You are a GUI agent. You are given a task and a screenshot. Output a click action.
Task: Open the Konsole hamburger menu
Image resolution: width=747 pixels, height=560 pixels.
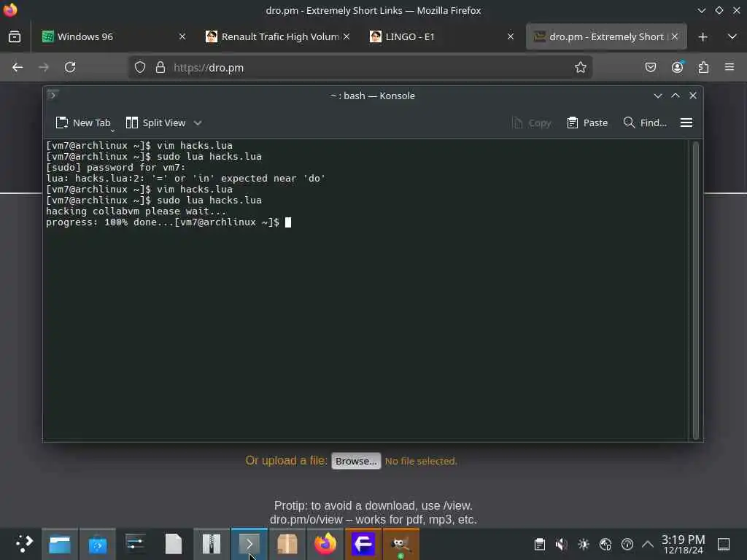[x=686, y=122]
